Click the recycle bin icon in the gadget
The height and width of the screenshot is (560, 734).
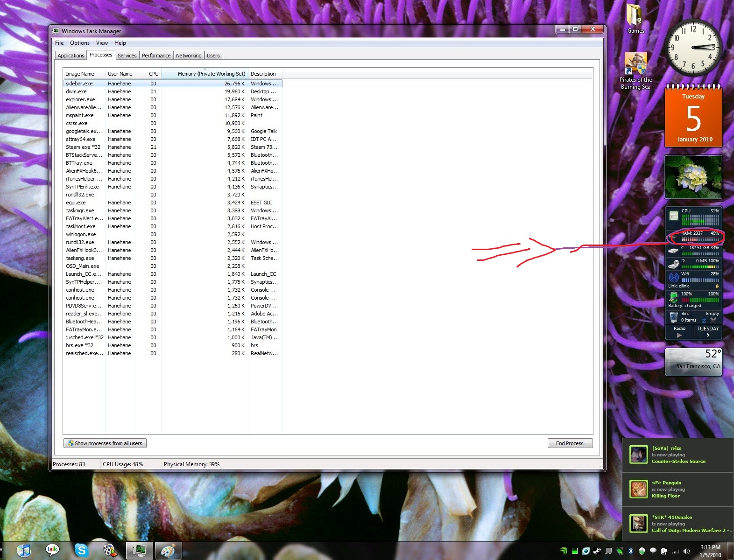[x=673, y=317]
